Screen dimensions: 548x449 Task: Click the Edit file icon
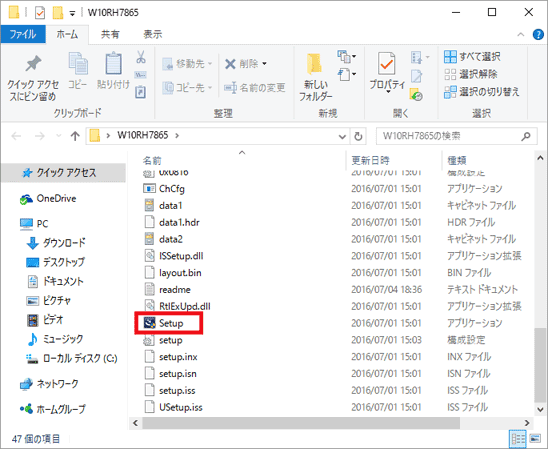[416, 76]
